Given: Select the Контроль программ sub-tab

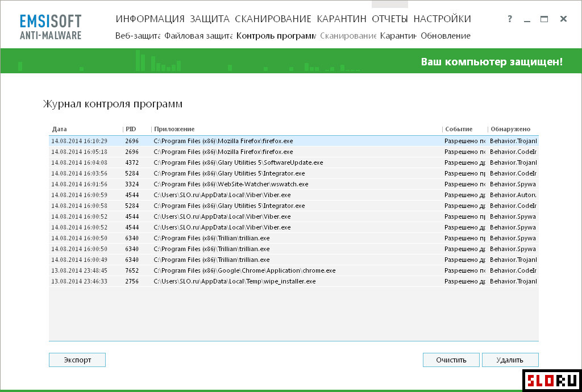Looking at the screenshot, I should coord(276,36).
